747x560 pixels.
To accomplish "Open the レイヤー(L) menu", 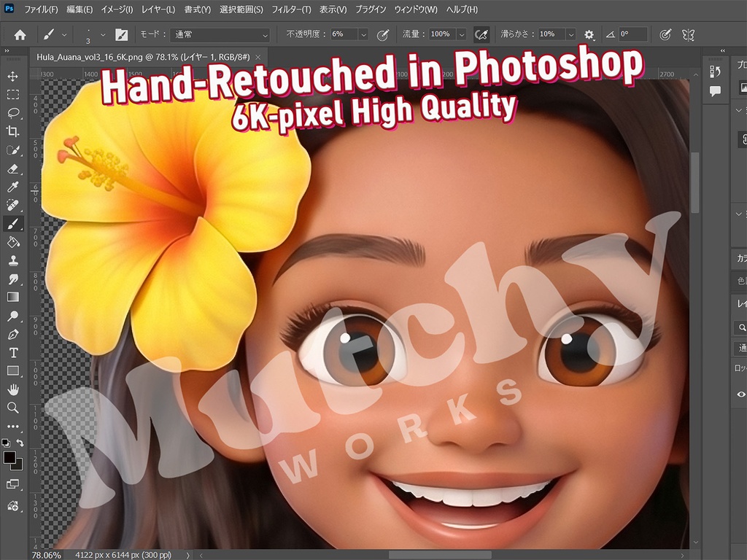I will point(158,9).
